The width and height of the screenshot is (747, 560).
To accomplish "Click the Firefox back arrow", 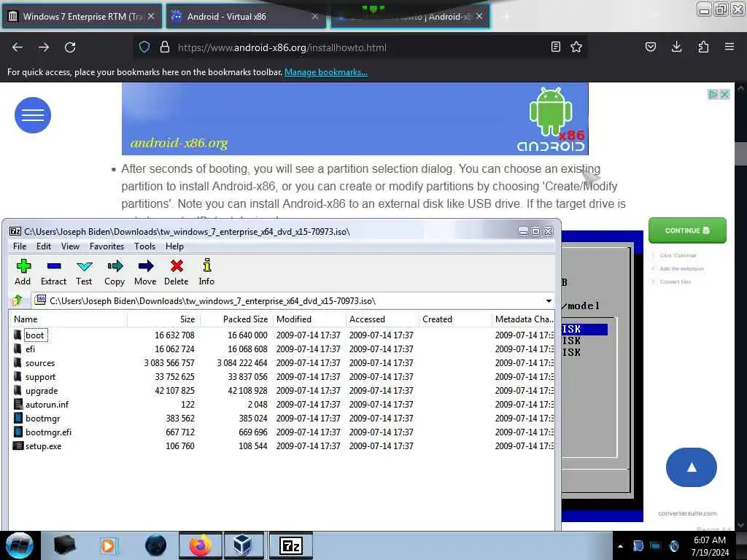I will tap(18, 47).
